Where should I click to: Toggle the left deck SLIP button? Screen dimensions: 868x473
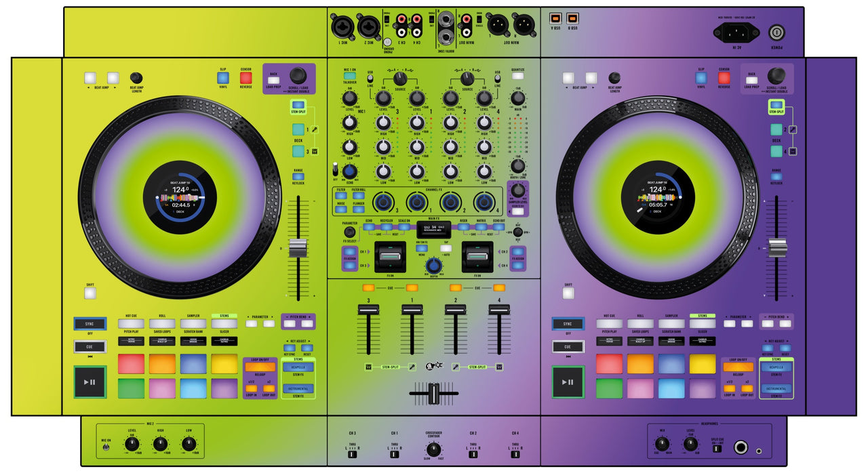pyautogui.click(x=223, y=78)
